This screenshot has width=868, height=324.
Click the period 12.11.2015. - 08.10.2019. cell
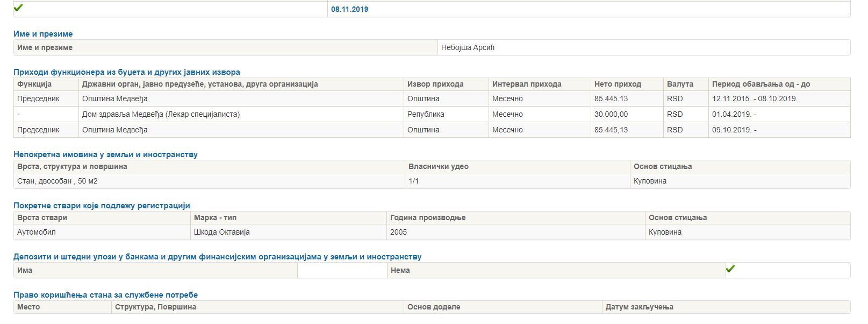pos(755,98)
